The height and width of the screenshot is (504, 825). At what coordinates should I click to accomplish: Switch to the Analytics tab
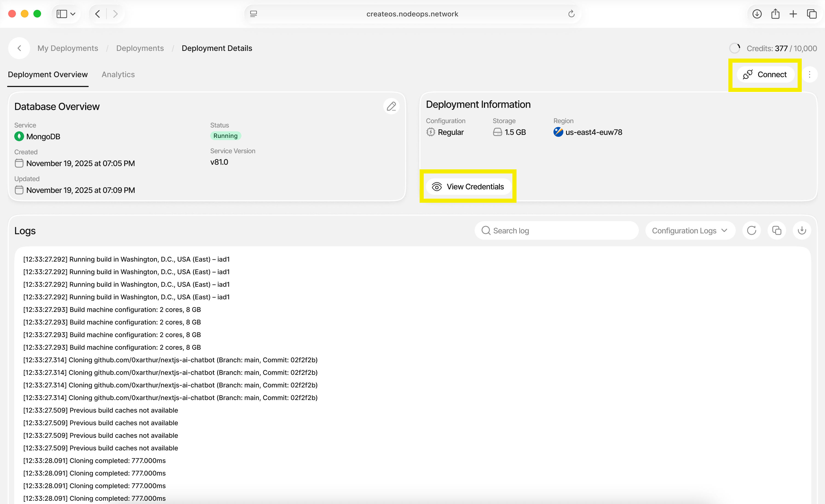click(118, 74)
